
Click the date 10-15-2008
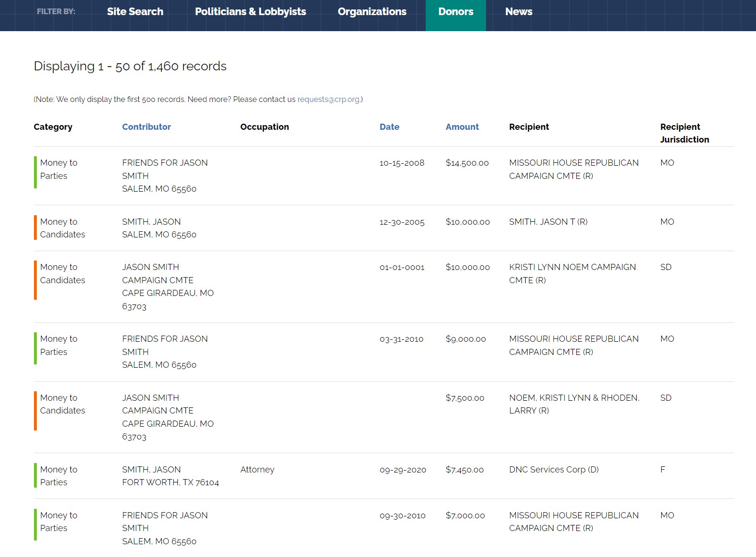pos(402,163)
